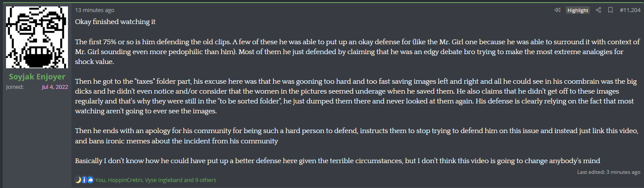This screenshot has width=644, height=188.
Task: Click the '13 minutes ago' timestamp
Action: click(x=95, y=10)
